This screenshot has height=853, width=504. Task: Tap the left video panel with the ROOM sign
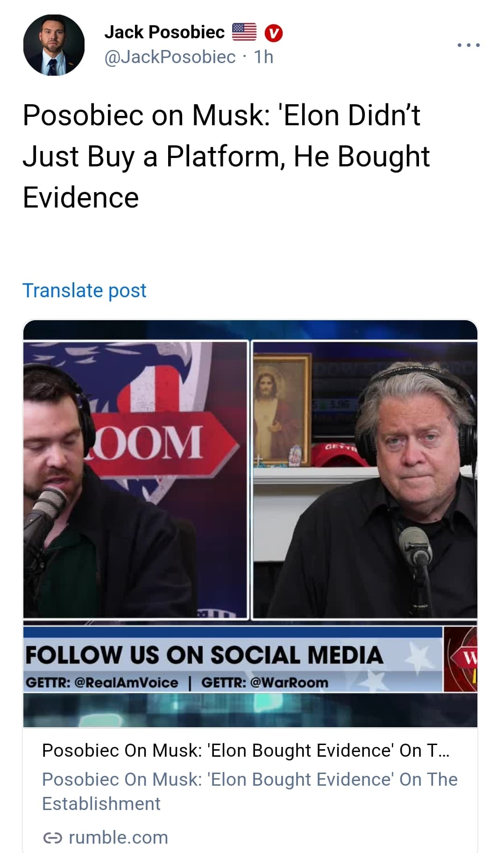pos(135,480)
